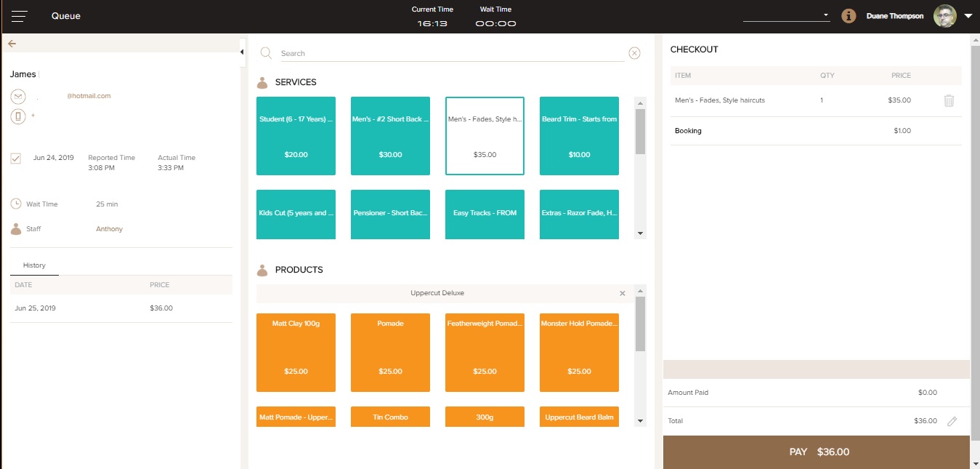Click the Anthony staff name link
This screenshot has width=980, height=469.
point(110,229)
